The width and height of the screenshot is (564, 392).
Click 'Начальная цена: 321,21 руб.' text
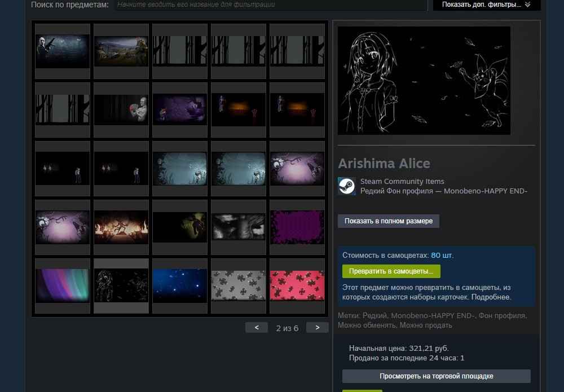coord(399,348)
